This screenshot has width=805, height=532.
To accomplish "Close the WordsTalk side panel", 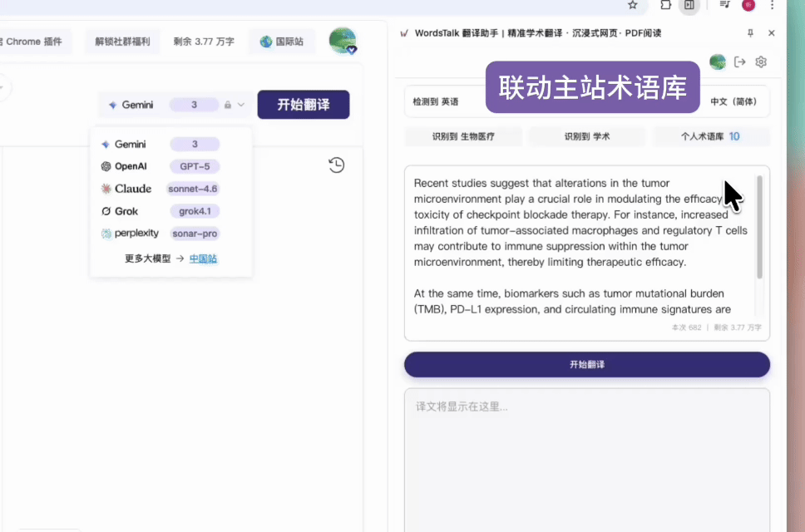I will click(771, 32).
